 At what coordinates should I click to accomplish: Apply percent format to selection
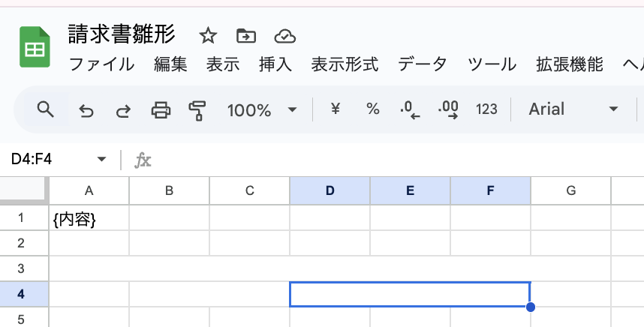point(372,109)
